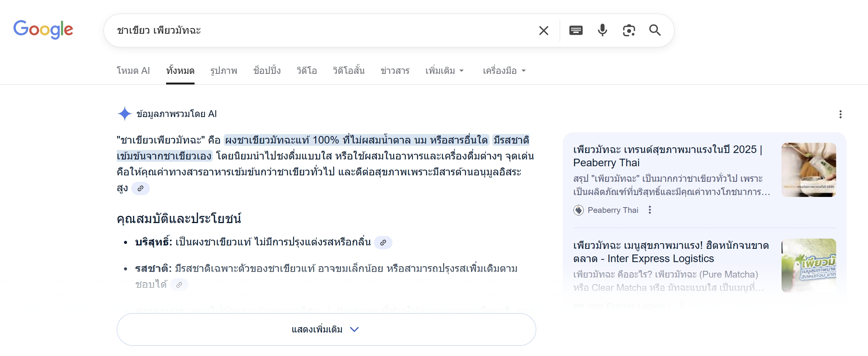868x356 pixels.
Task: Click the magnifying glass search button
Action: tap(655, 30)
